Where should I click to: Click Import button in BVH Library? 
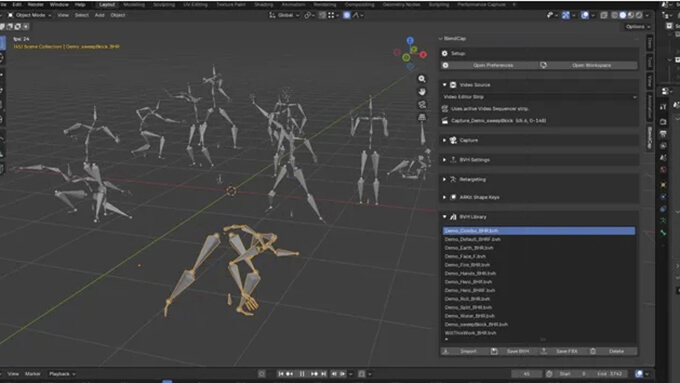pos(464,351)
